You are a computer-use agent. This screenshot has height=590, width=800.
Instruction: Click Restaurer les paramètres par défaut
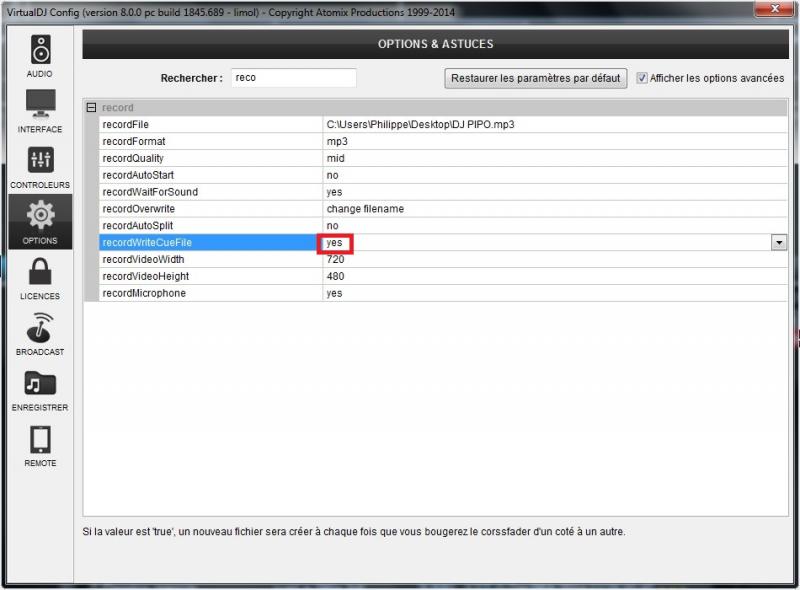tap(536, 78)
